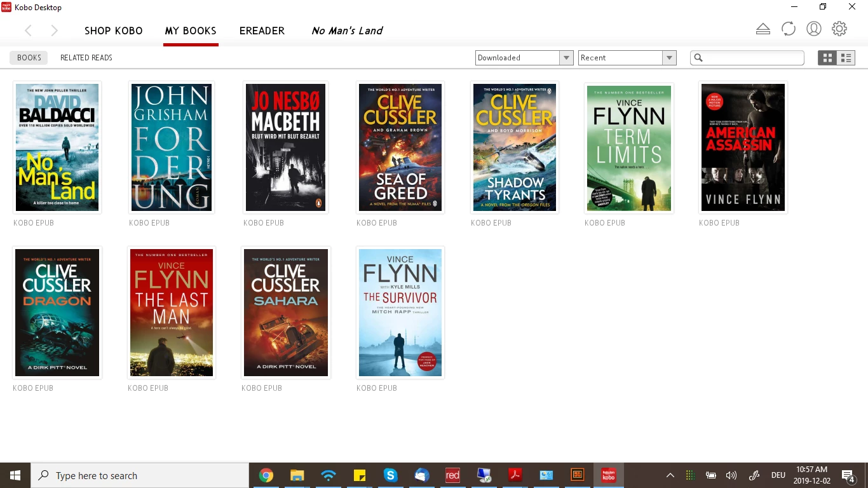Open Clive Cussler's Sahara cover
Image resolution: width=868 pixels, height=488 pixels.
(286, 313)
